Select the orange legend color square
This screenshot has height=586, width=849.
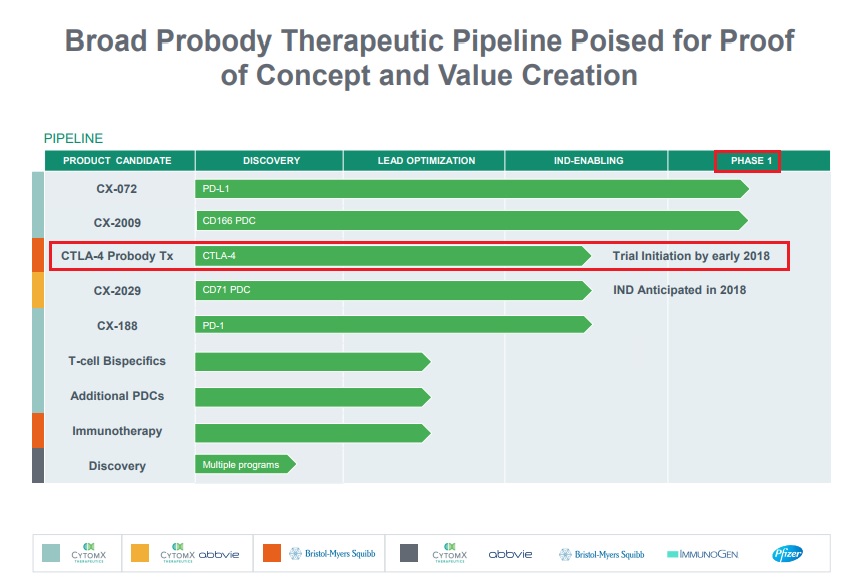[271, 553]
